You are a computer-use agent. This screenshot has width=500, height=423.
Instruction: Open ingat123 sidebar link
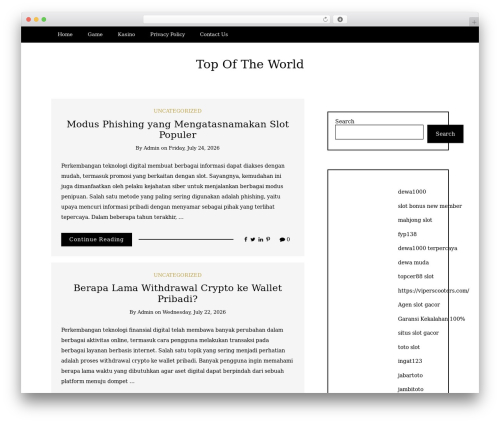tap(410, 361)
